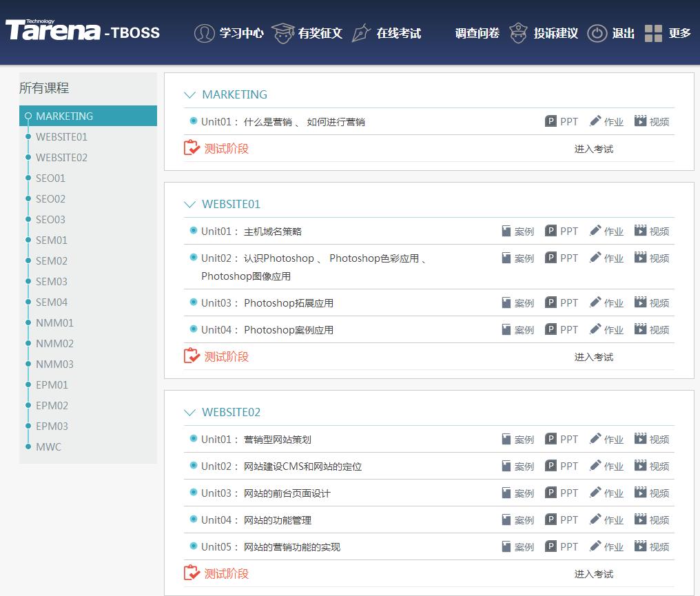Click the 有奖征文 icon
Screen dimensions: 700x596
tap(282, 31)
